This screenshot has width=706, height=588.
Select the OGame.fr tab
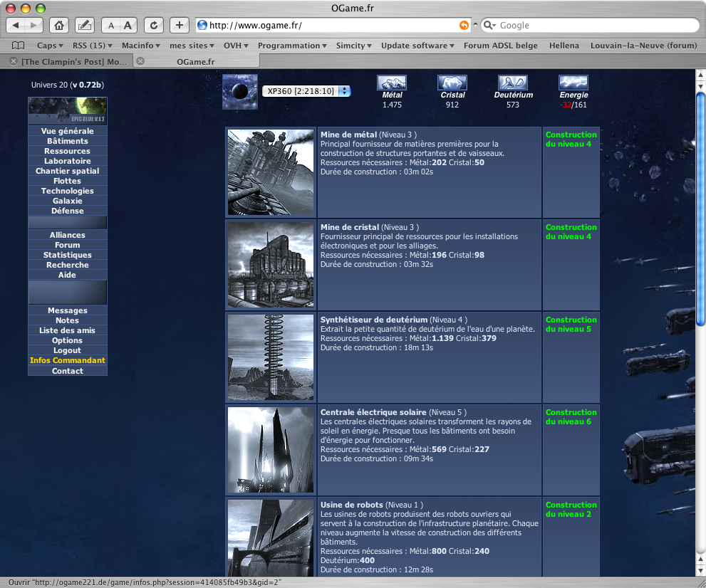click(x=195, y=62)
